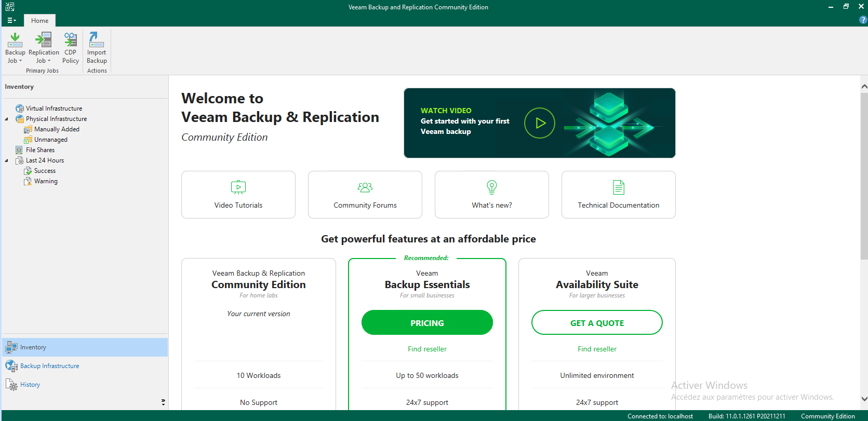Click 'Up to 50 workloads' text
Image resolution: width=868 pixels, height=421 pixels.
427,375
